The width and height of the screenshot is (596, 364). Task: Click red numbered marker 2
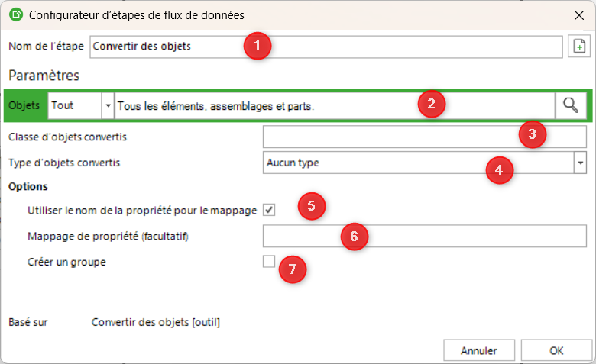coord(432,105)
